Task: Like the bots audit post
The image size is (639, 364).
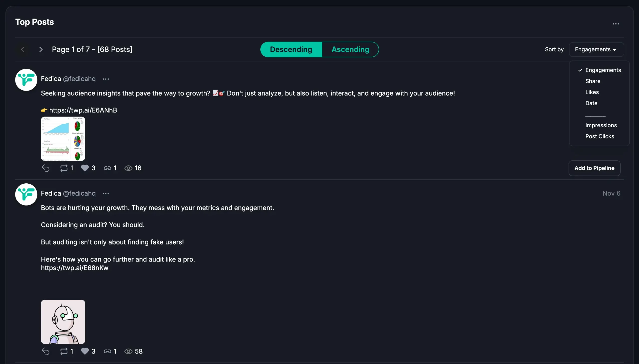Action: pyautogui.click(x=85, y=351)
